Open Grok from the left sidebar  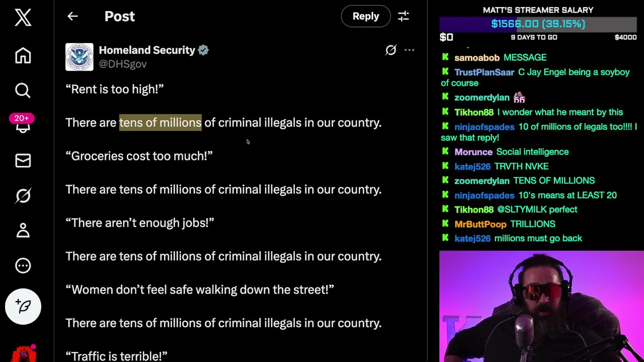(x=23, y=196)
